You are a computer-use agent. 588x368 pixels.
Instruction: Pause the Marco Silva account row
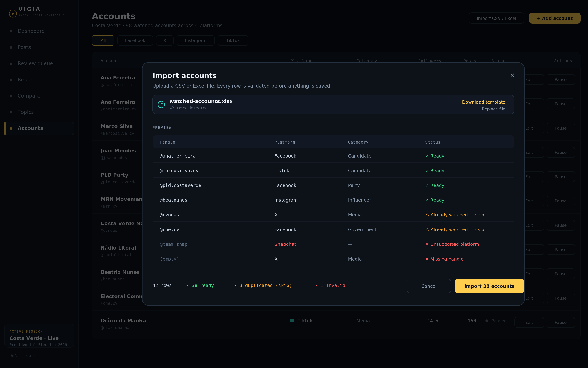(560, 128)
